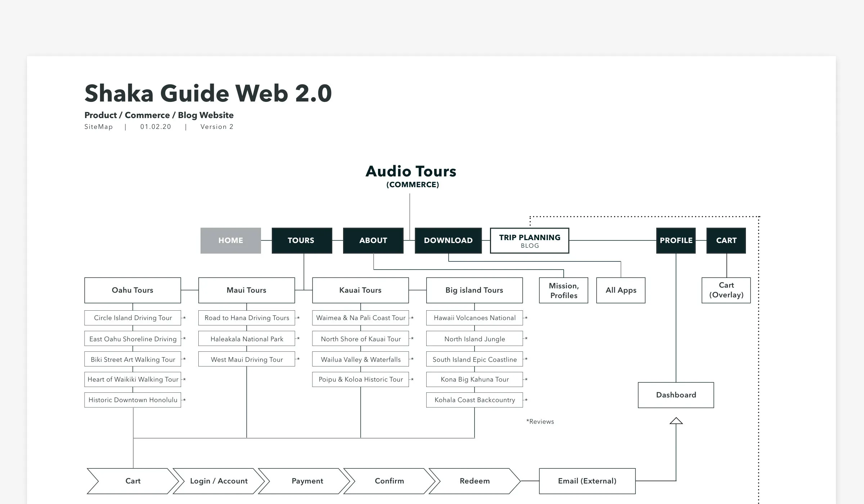This screenshot has height=504, width=864.
Task: Select the PROFILE navigation box
Action: coord(676,240)
